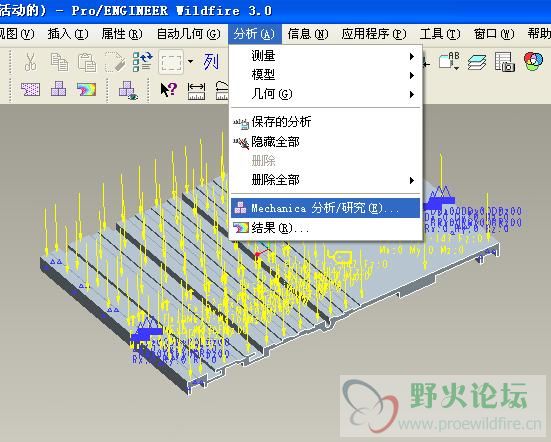
Task: Open the View Manager icon with camera
Action: coord(505,62)
